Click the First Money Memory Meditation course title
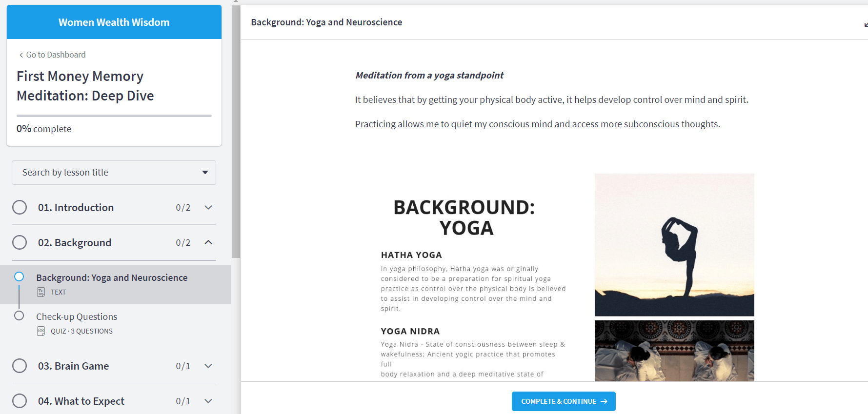 tap(85, 86)
